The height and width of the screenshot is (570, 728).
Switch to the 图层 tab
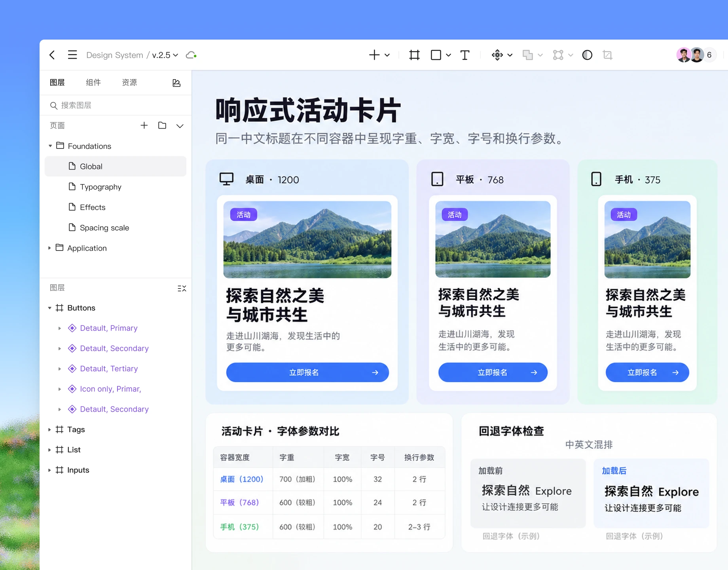[x=57, y=82]
